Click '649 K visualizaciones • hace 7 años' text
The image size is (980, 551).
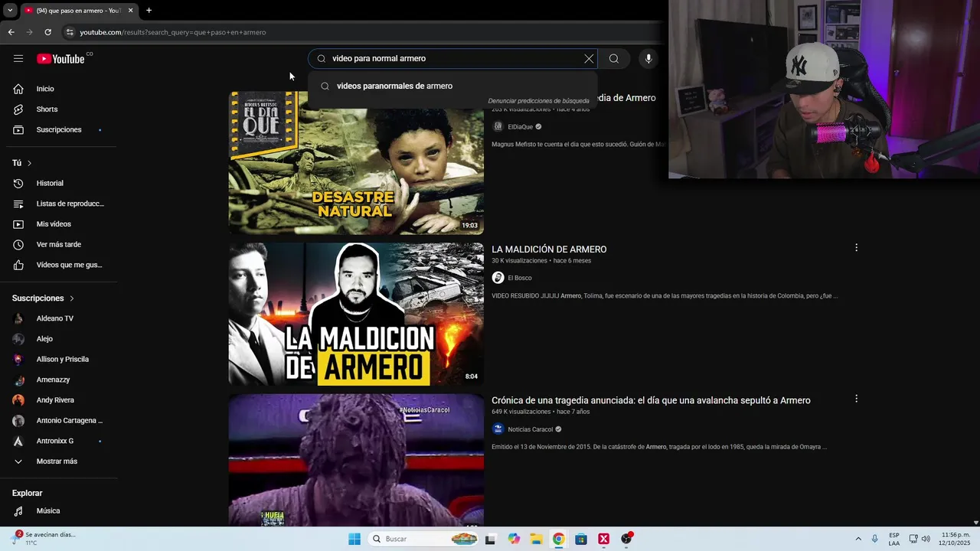tap(541, 412)
